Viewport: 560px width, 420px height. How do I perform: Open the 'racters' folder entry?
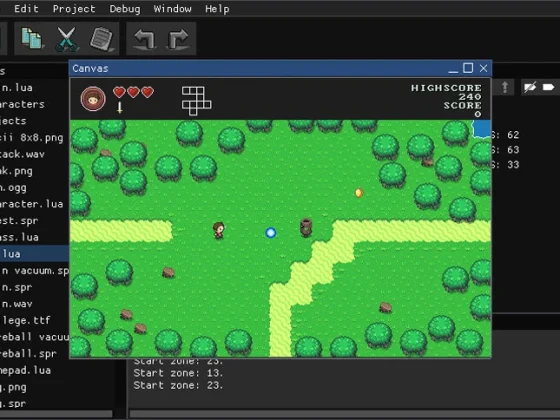[22, 104]
